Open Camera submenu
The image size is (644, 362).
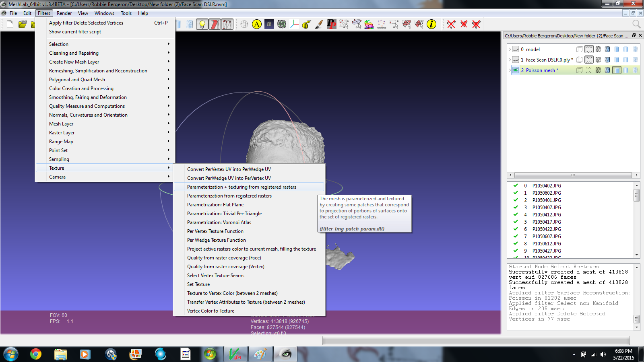click(105, 177)
